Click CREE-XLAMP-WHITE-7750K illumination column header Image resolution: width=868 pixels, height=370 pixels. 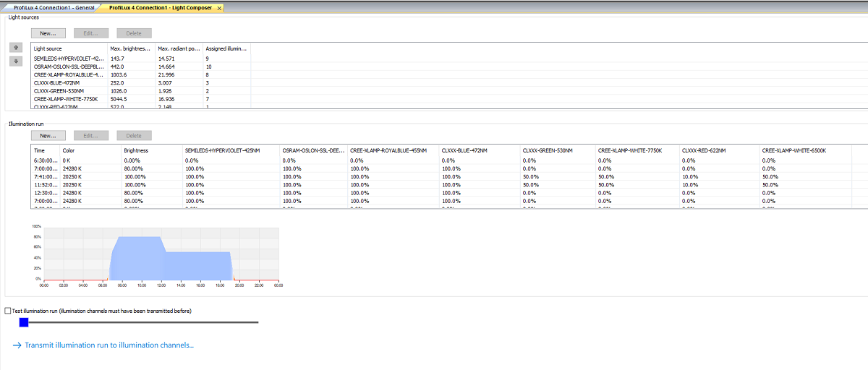point(638,150)
